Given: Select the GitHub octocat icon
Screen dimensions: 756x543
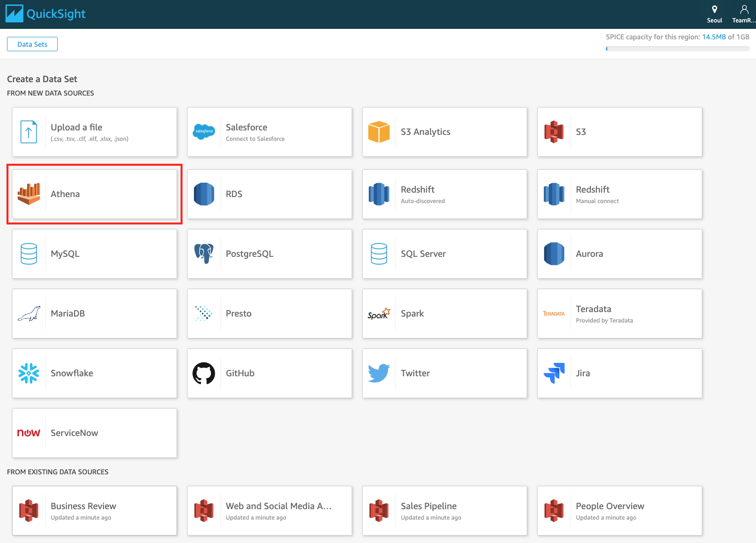Looking at the screenshot, I should click(204, 373).
